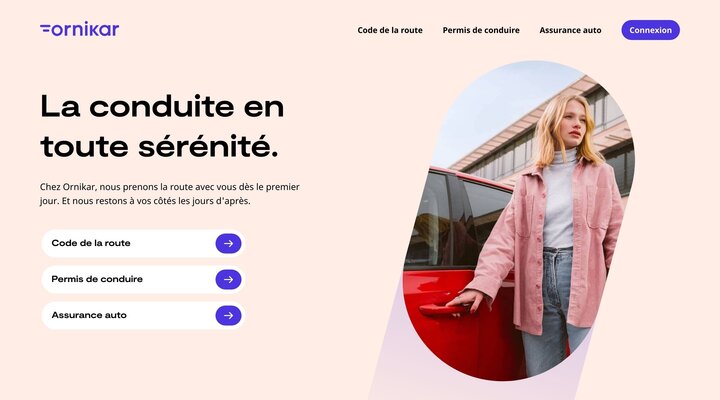This screenshot has height=400, width=720.
Task: Click the paragraph line starting "Chez Ornikar"
Action: point(169,187)
